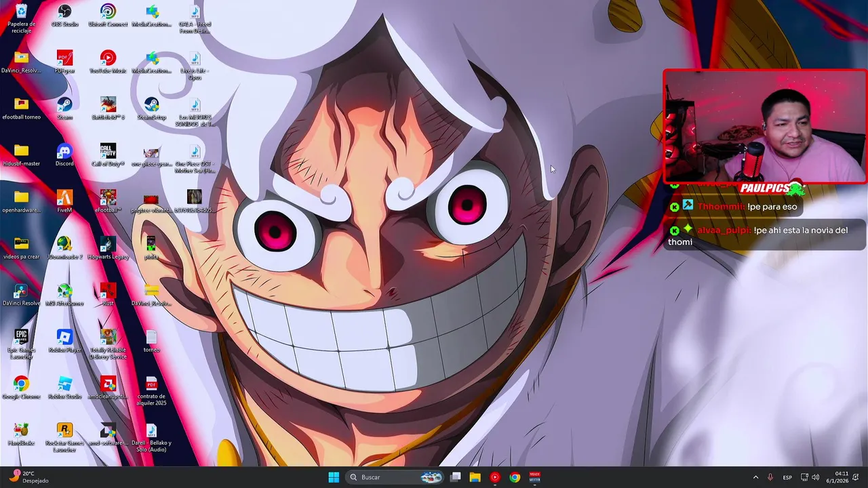Open Task View from the taskbar

[456, 477]
